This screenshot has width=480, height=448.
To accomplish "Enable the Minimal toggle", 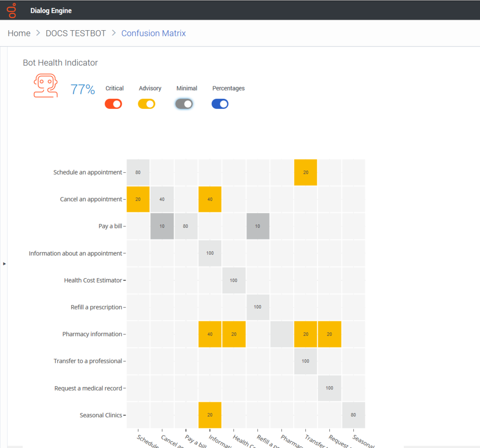I will point(184,104).
